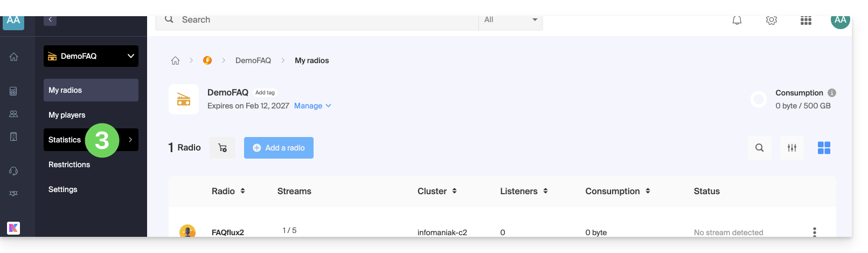Image resolution: width=868 pixels, height=253 pixels.
Task: Click the Add tag label
Action: 265,93
